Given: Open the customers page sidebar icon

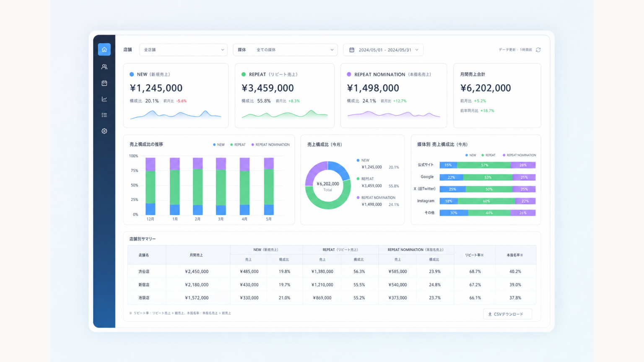Looking at the screenshot, I should tap(104, 67).
